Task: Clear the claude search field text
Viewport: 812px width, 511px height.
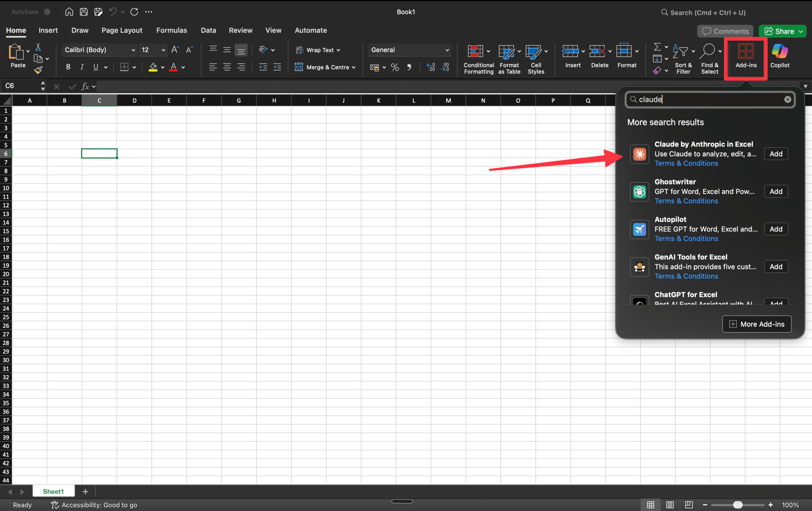Action: tap(787, 99)
